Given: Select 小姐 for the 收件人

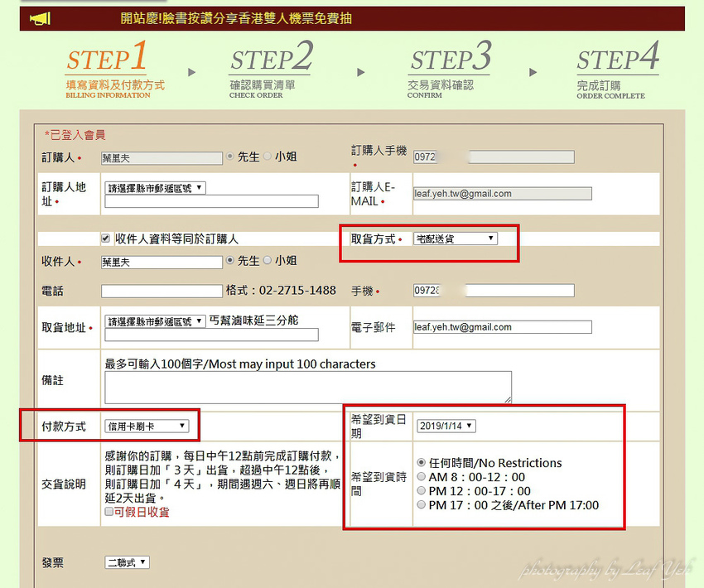Looking at the screenshot, I should coord(266,260).
